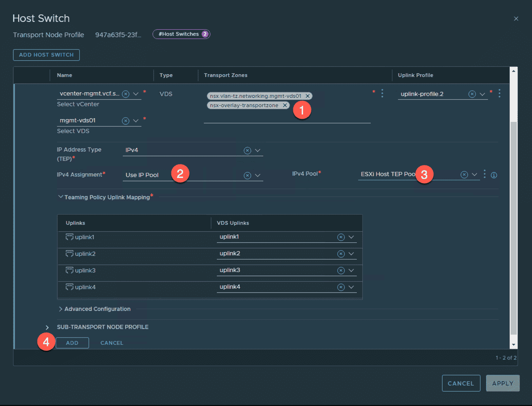Open the IPv4 Assignment dropdown
Viewport: 532px width, 406px height.
coord(258,175)
